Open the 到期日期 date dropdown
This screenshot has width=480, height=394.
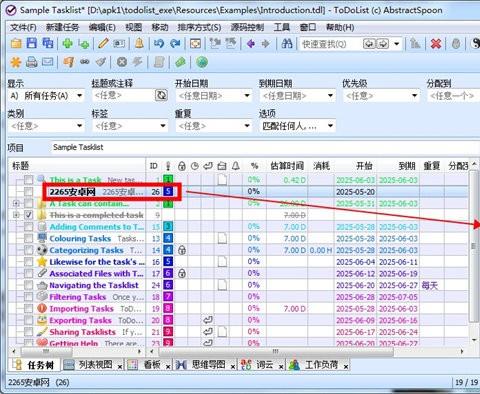coord(330,96)
